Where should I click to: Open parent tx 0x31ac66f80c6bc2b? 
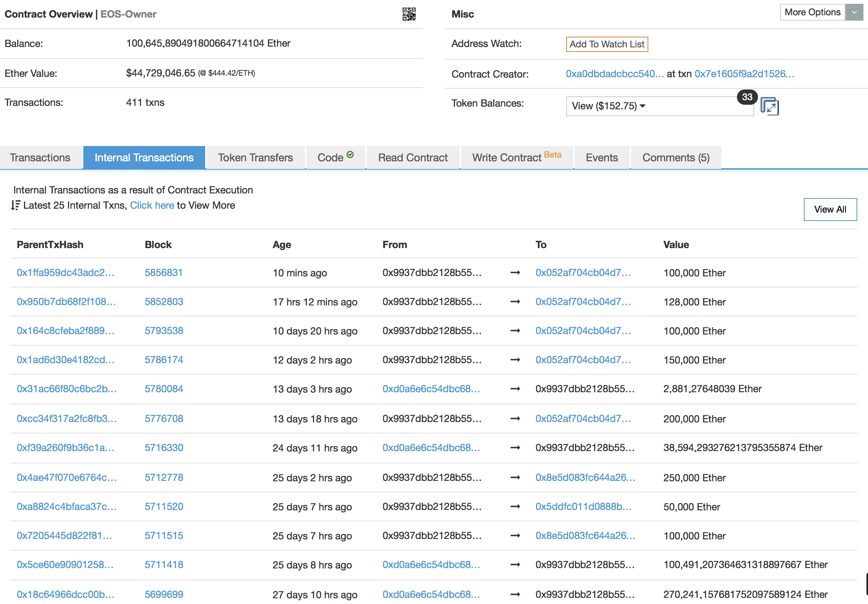[66, 389]
